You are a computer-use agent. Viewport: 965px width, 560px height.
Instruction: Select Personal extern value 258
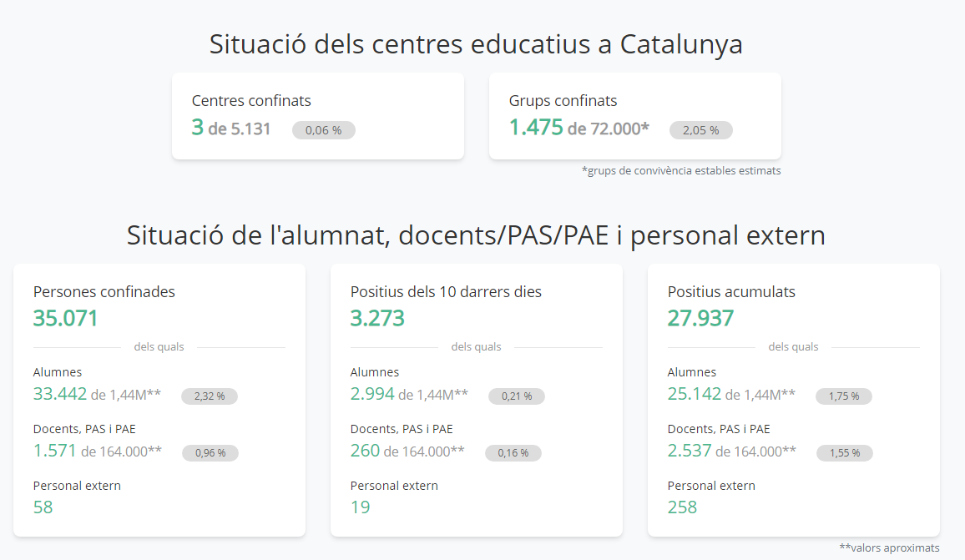pyautogui.click(x=683, y=507)
